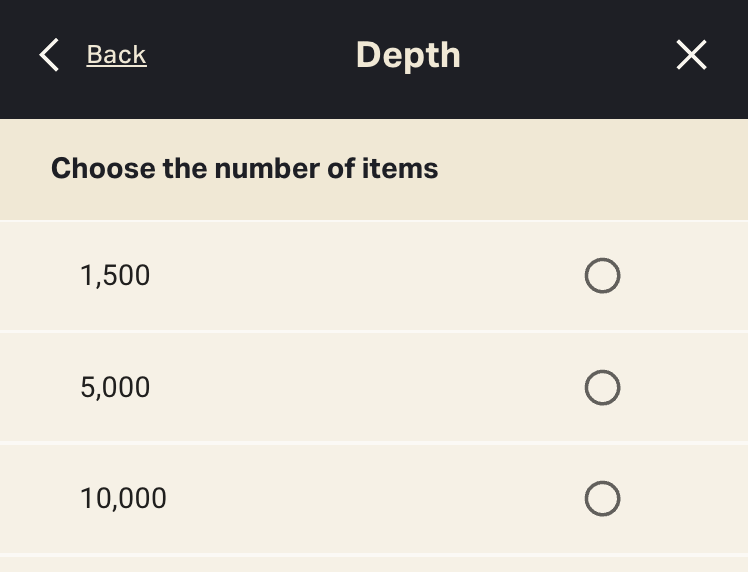Screen dimensions: 748x572
Task: Click the empty middle of the 5,000 row
Action: [x=370, y=387]
